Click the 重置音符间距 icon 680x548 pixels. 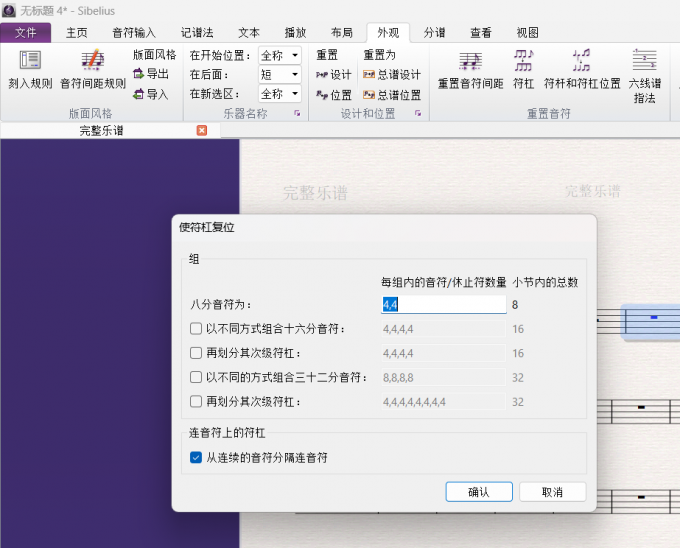(x=471, y=69)
